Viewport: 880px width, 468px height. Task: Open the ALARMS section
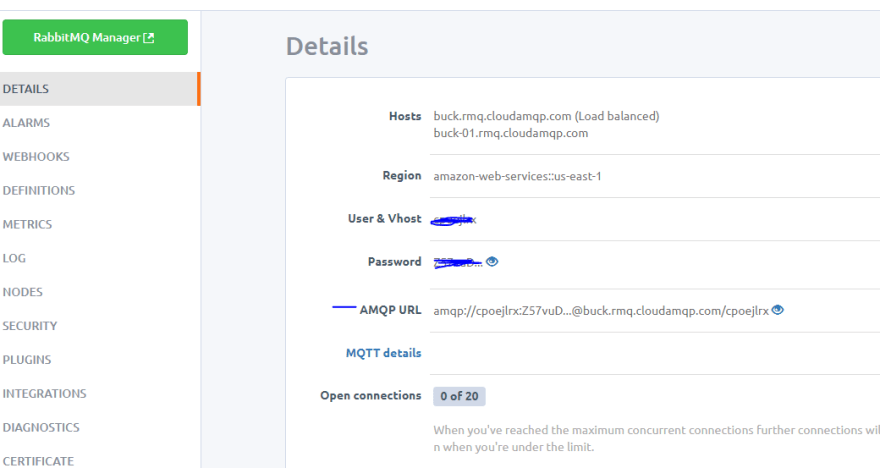click(x=26, y=123)
